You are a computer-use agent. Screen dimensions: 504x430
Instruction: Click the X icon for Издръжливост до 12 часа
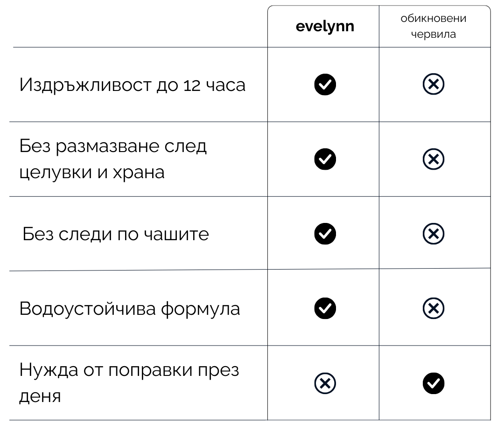tap(433, 84)
